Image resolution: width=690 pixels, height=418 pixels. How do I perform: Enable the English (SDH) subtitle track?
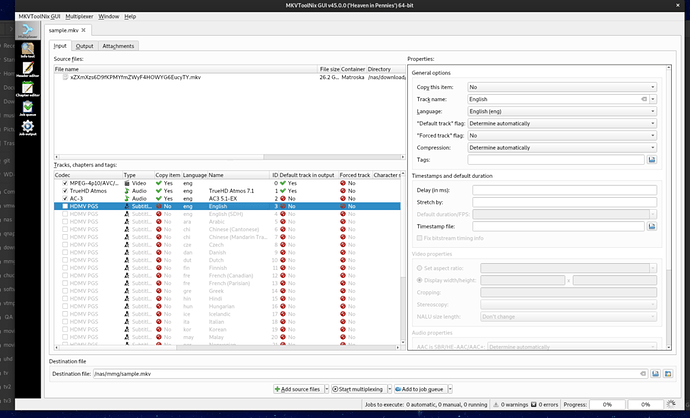coord(65,214)
